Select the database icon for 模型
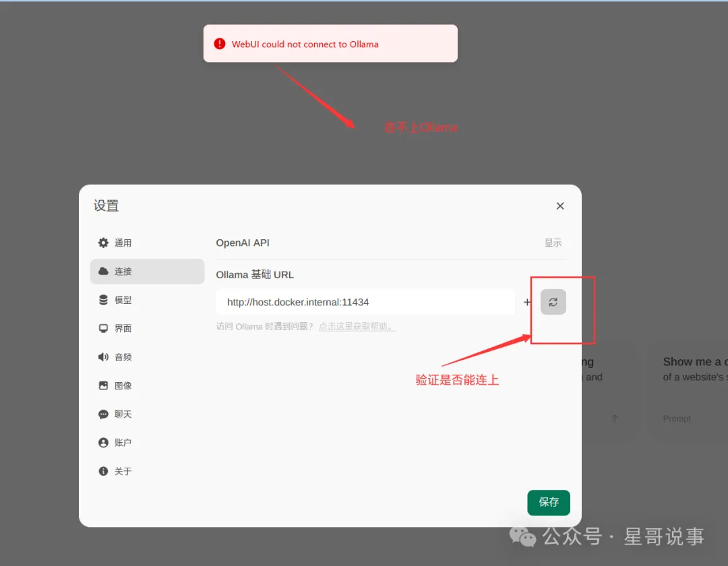Image resolution: width=728 pixels, height=566 pixels. coord(103,300)
